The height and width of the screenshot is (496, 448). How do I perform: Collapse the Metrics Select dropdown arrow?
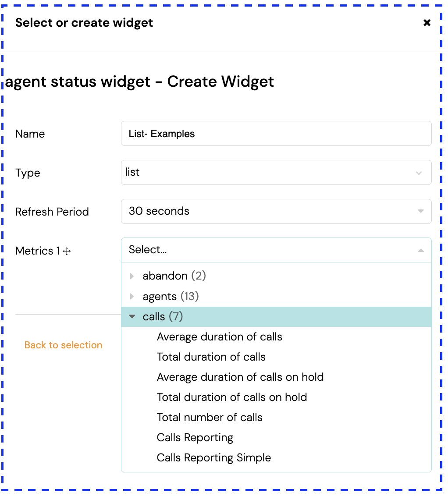coord(420,250)
